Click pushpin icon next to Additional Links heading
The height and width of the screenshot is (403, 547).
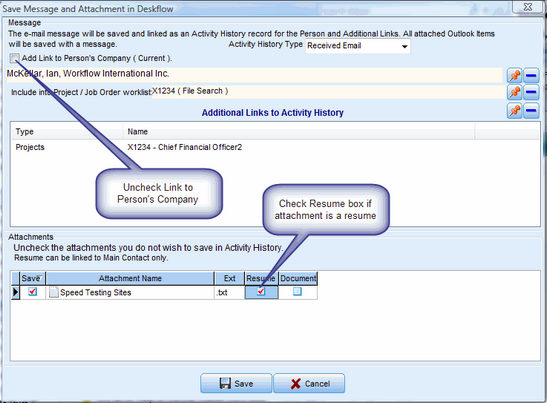point(515,111)
